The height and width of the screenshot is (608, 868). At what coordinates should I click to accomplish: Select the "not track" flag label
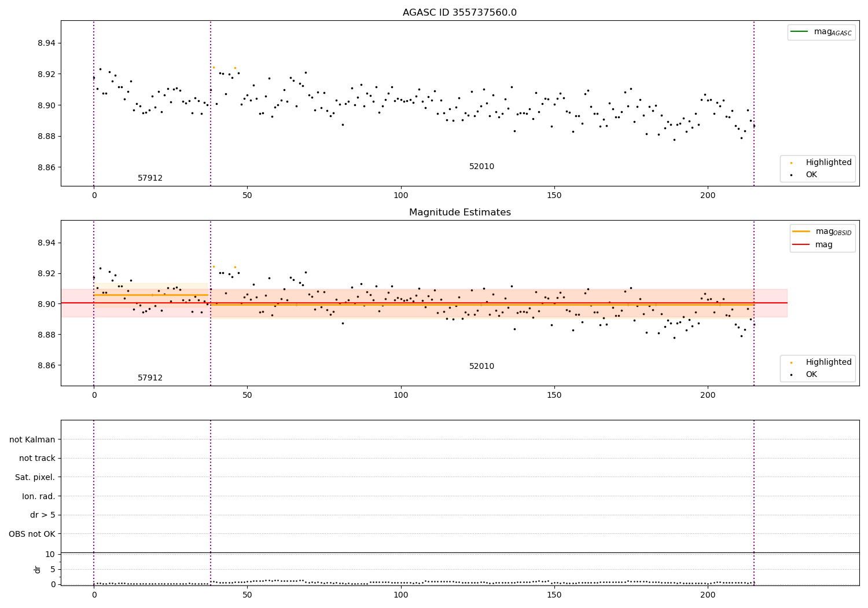(37, 458)
